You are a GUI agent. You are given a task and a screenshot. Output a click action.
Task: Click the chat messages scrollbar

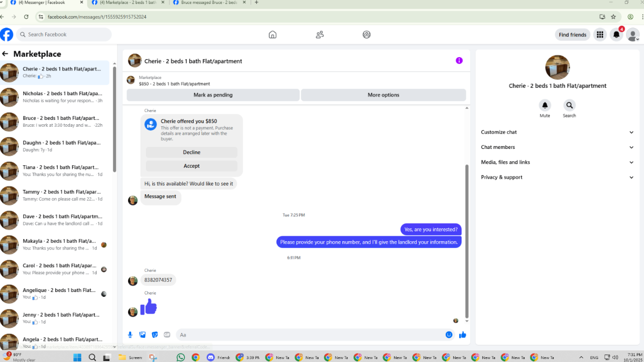(466, 242)
